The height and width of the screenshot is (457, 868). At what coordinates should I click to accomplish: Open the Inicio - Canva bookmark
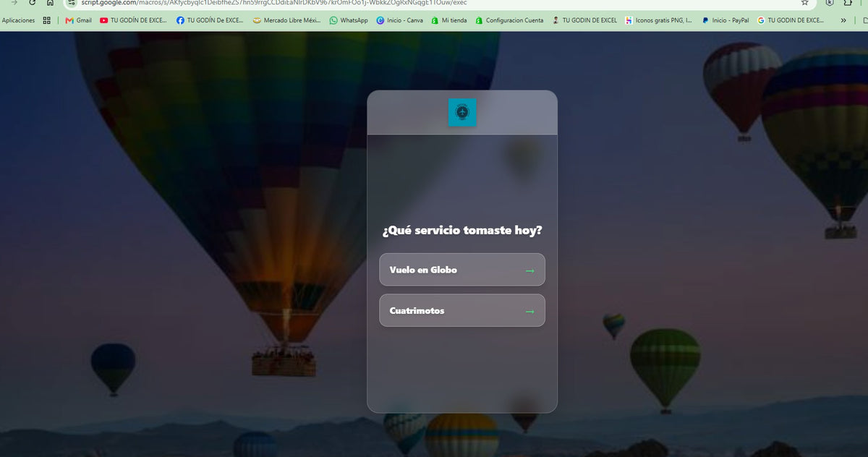click(x=400, y=20)
